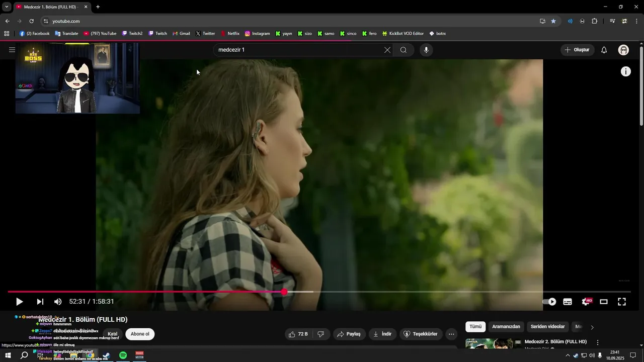
Task: Reload the page in Chrome
Action: [31, 21]
